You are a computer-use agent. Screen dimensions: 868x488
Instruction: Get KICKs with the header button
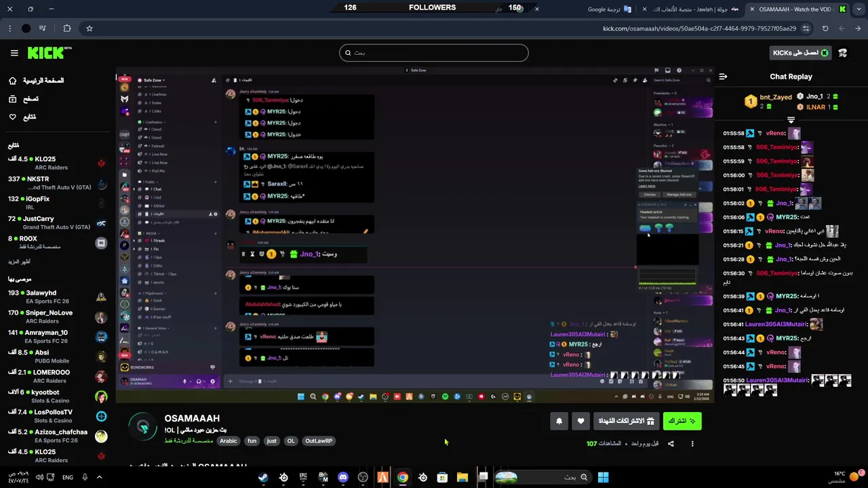(x=800, y=53)
